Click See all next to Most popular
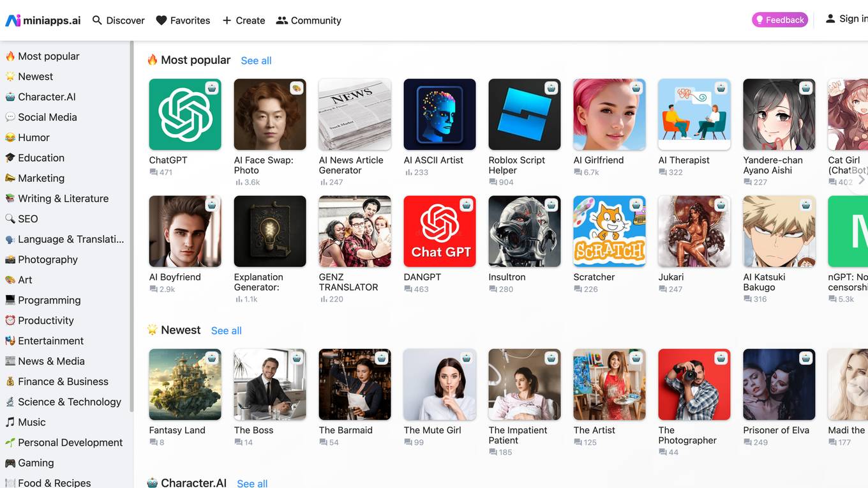 [256, 61]
